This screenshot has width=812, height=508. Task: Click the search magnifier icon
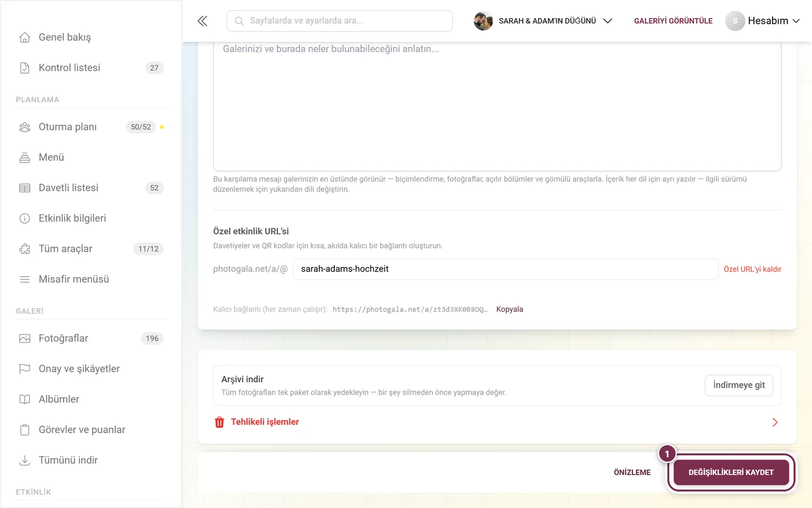[x=239, y=21]
